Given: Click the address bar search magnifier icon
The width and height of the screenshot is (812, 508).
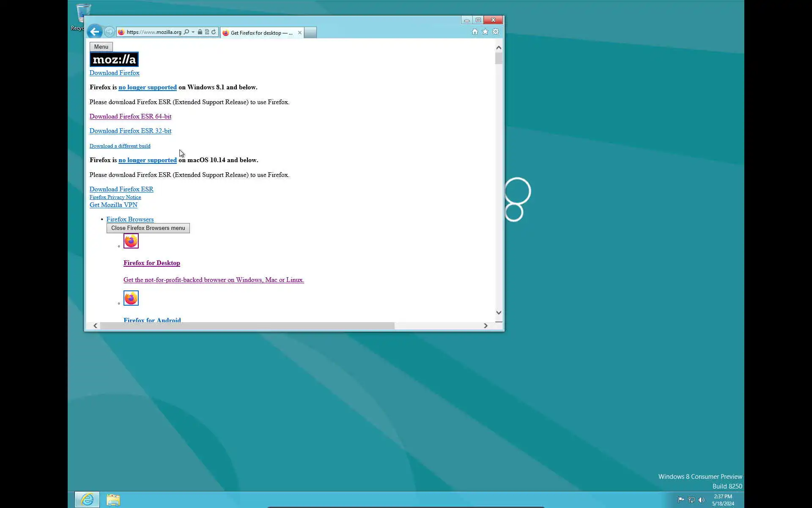Looking at the screenshot, I should 187,32.
